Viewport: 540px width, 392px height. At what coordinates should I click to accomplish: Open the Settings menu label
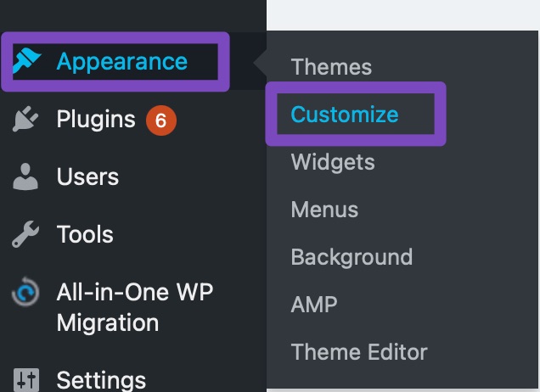point(101,379)
